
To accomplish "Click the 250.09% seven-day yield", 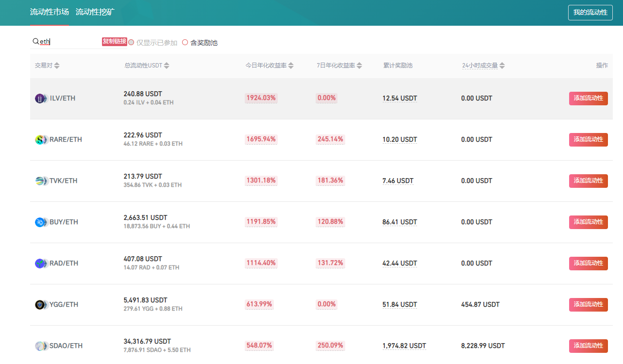I will [x=330, y=346].
